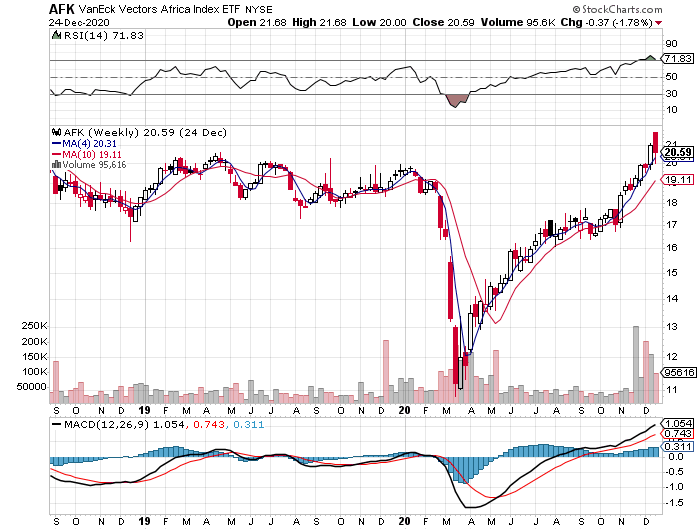The height and width of the screenshot is (530, 700).
Task: Click the 71.83 RSI value tag on right axis
Action: [x=680, y=60]
